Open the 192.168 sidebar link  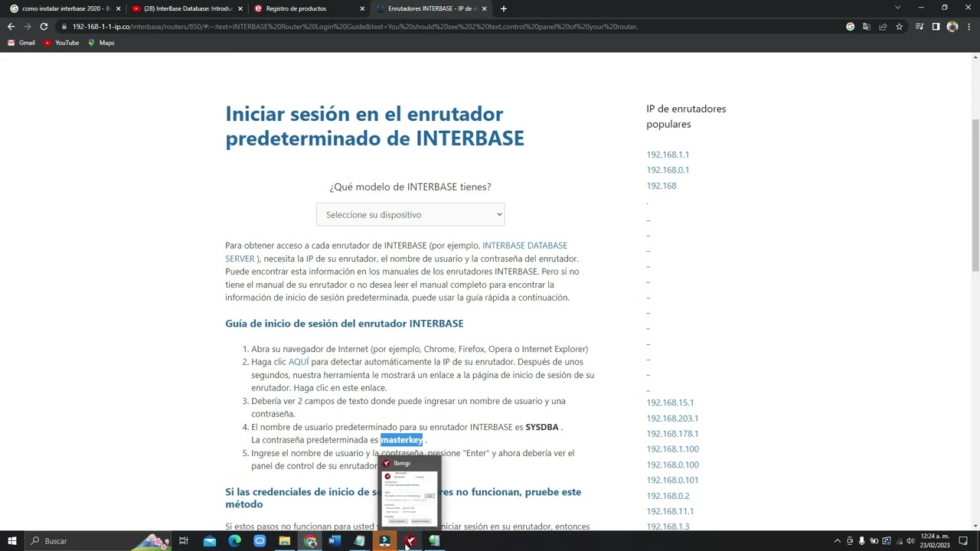pos(661,186)
